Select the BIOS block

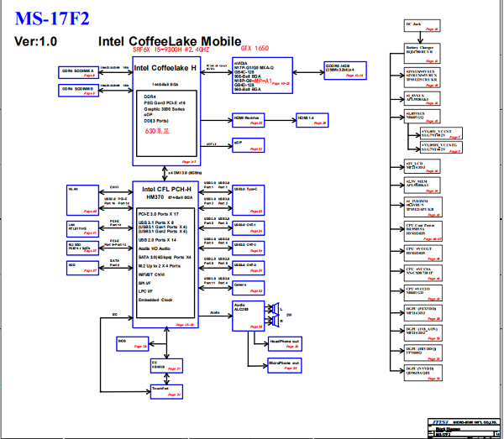point(134,344)
